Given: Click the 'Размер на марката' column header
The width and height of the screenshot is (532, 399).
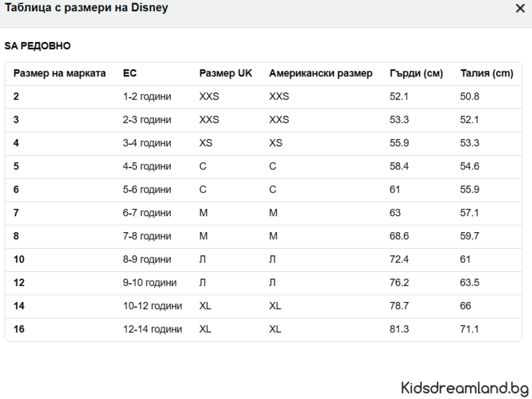Looking at the screenshot, I should click(x=60, y=73).
